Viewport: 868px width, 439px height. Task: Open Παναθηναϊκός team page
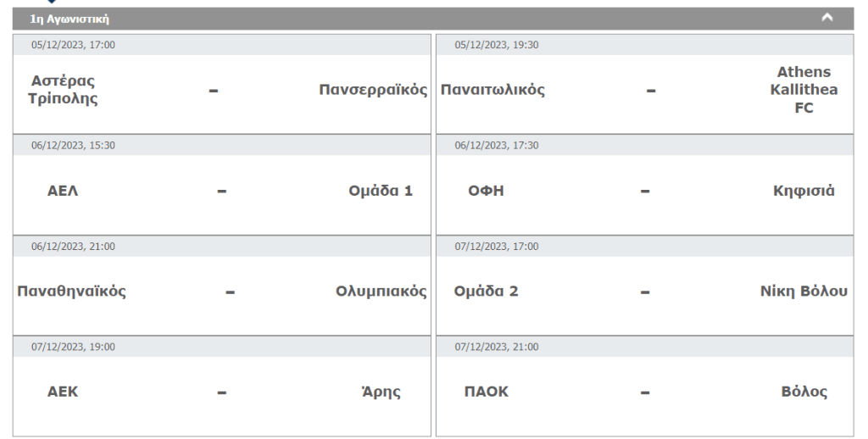click(71, 292)
